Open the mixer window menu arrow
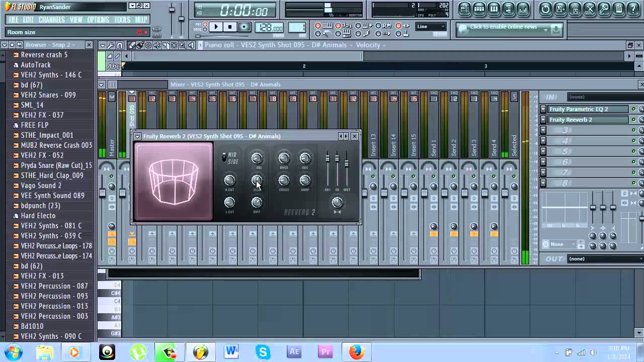 (101, 84)
